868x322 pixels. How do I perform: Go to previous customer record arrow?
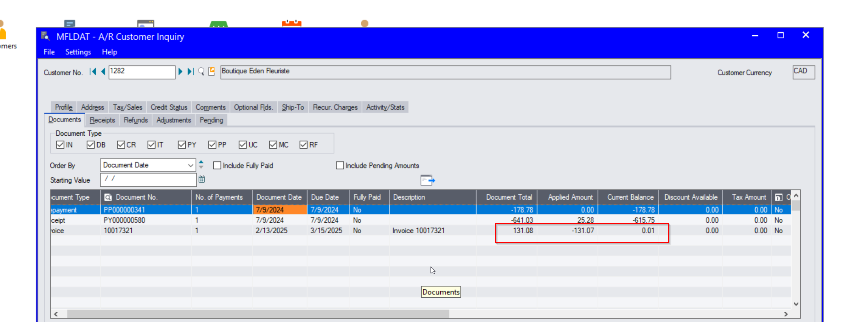pos(103,72)
